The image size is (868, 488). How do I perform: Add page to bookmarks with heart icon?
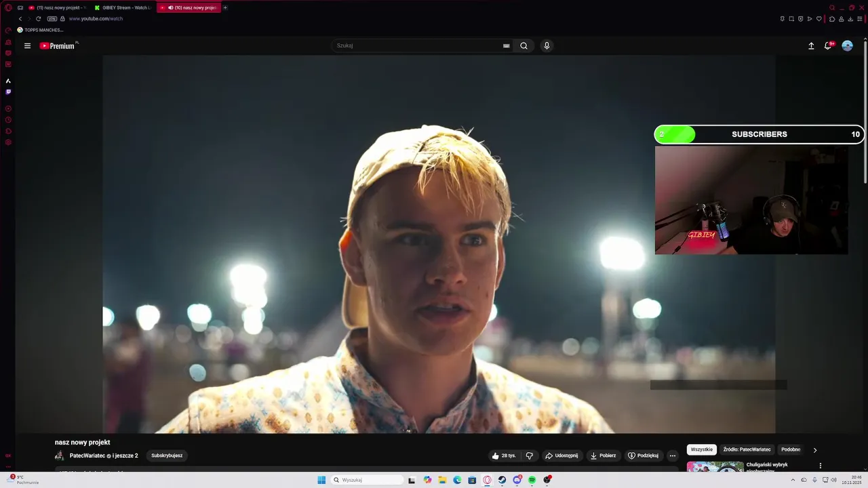[x=818, y=19]
